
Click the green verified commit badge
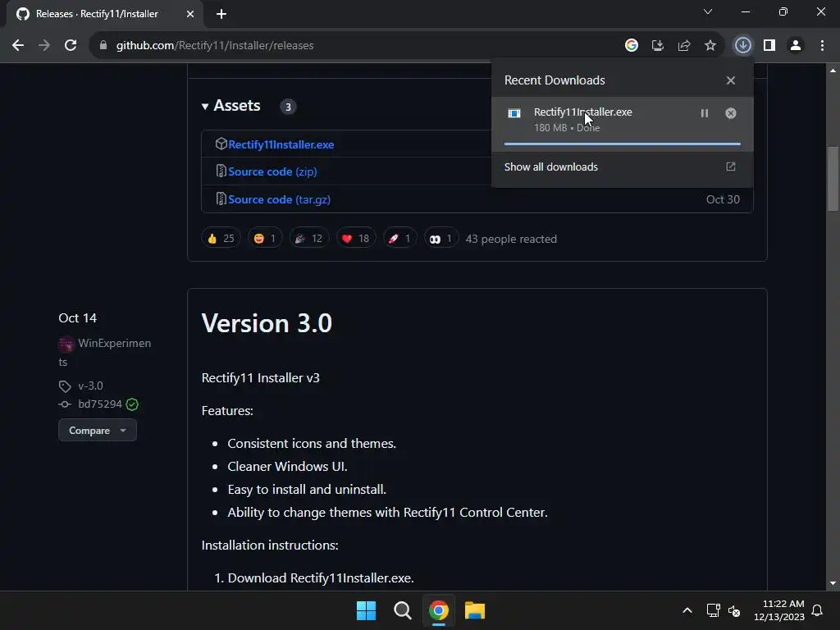tap(132, 404)
